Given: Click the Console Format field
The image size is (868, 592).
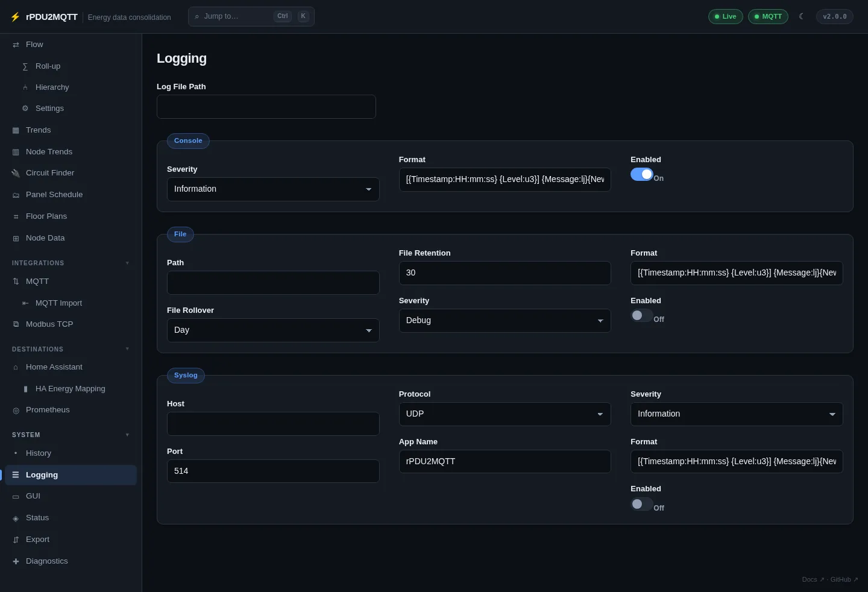Looking at the screenshot, I should tap(505, 180).
